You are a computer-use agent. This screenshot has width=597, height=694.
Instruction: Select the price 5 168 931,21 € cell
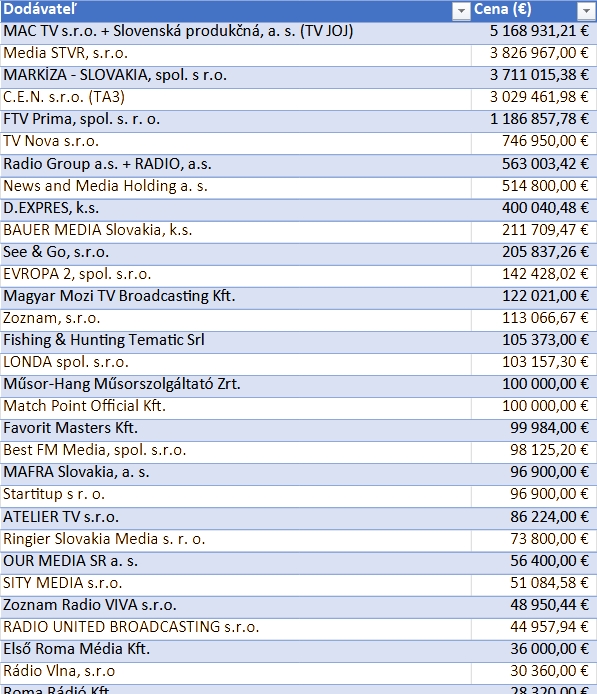click(534, 32)
